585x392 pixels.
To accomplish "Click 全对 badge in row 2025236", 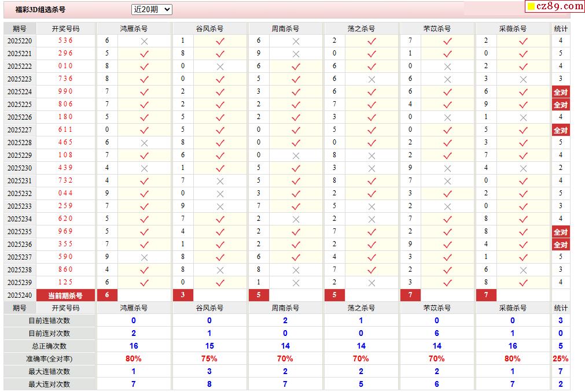I will [x=561, y=245].
